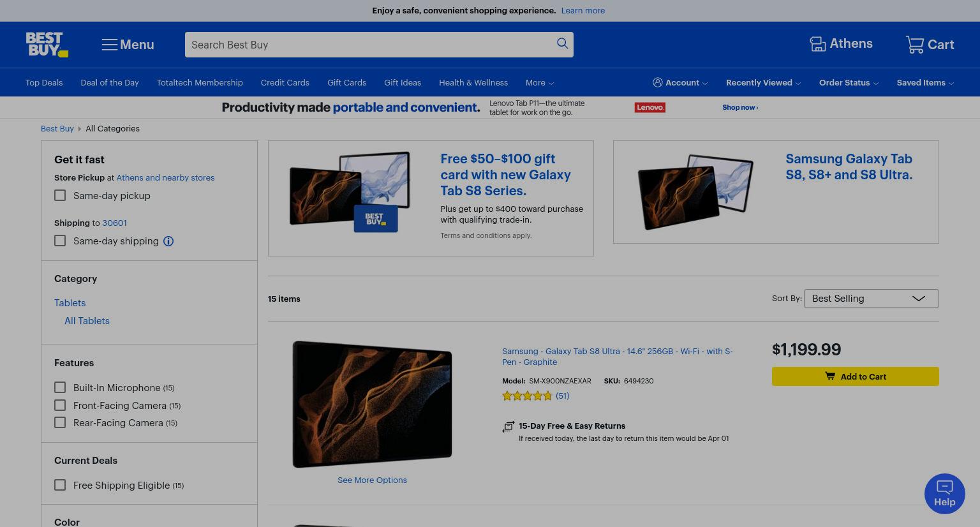Open the (51) reviews link
Image resolution: width=980 pixels, height=527 pixels.
[562, 396]
